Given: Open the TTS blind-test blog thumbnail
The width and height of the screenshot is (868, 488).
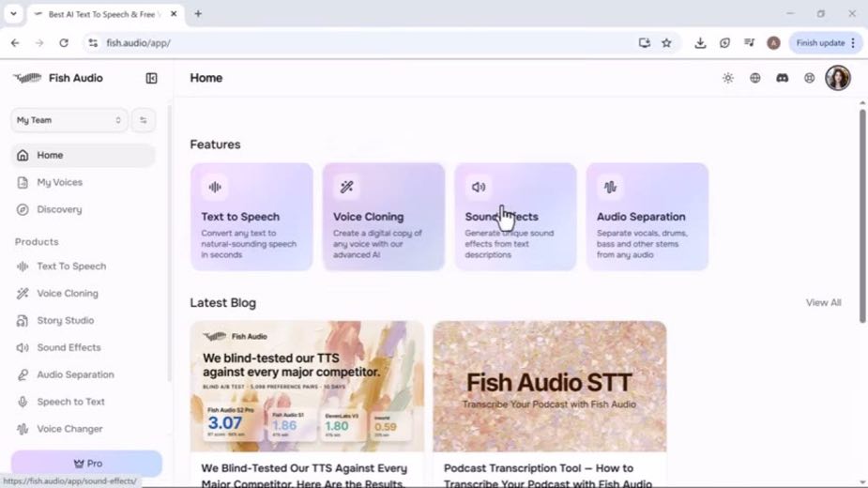Looking at the screenshot, I should coord(307,387).
